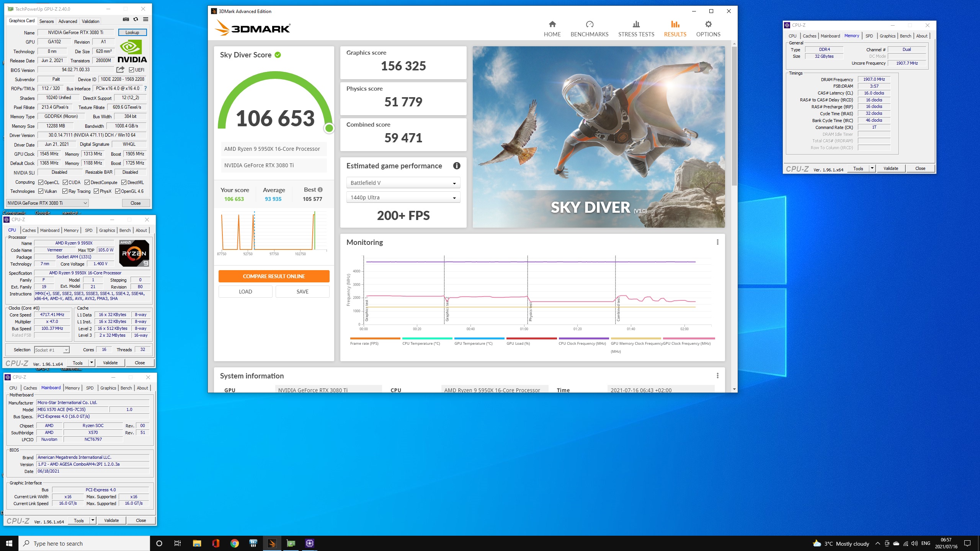Open 3DMark OPTIONS gear

[708, 29]
